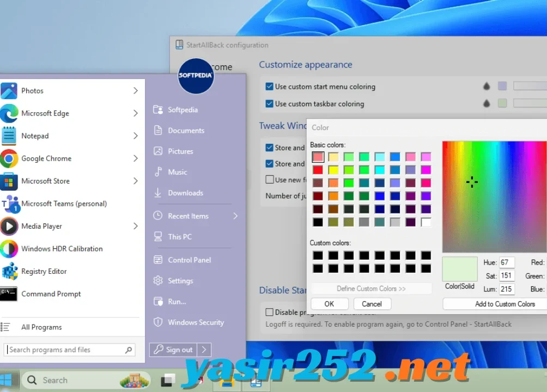Open Pictures folder link
547x392 pixels.
180,151
